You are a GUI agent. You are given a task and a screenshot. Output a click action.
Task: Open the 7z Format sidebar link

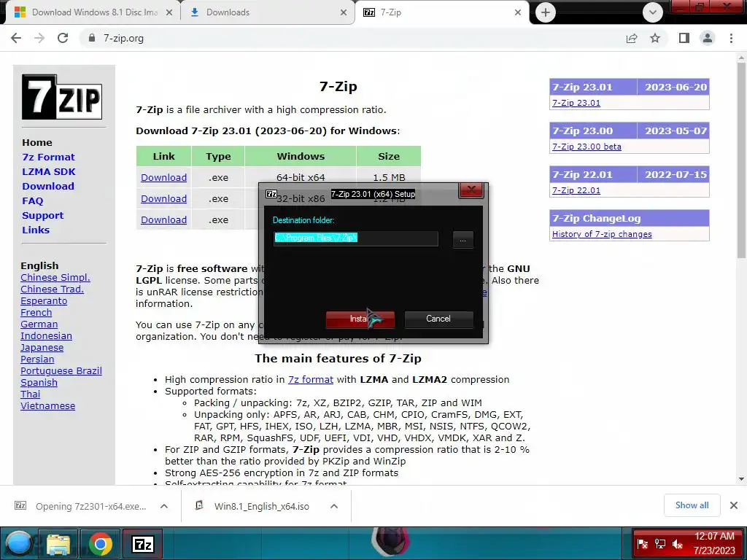point(48,157)
